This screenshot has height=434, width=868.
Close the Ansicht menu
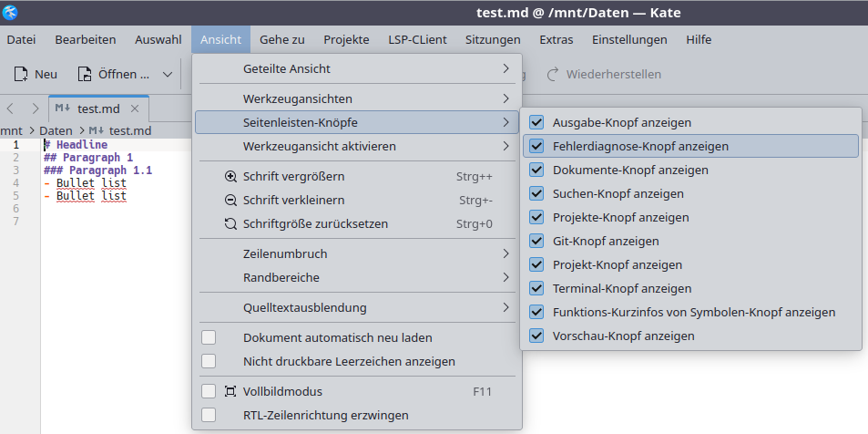(221, 40)
